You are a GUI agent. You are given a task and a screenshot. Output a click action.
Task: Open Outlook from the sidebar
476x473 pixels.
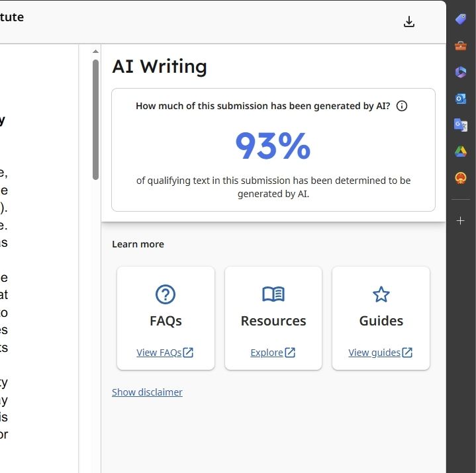461,99
